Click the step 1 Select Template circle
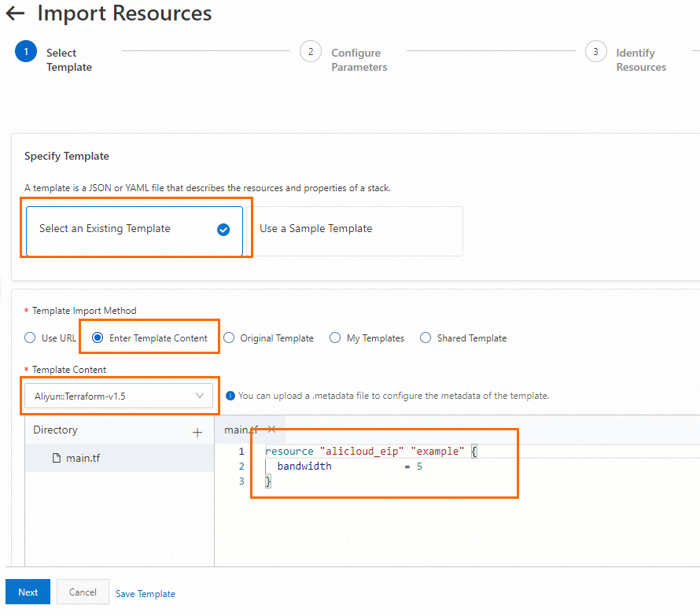Image resolution: width=700 pixels, height=616 pixels. click(x=26, y=52)
